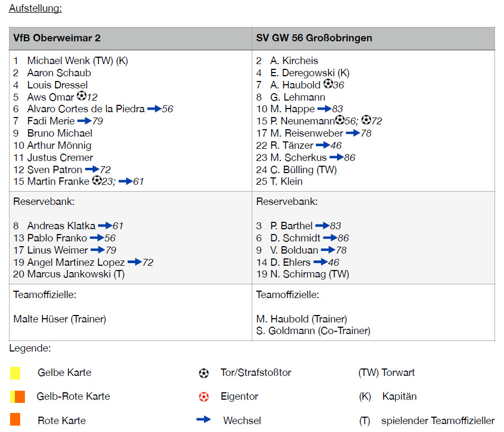Click the orange Rote Karte swatch
The width and height of the screenshot is (504, 432).
click(15, 420)
